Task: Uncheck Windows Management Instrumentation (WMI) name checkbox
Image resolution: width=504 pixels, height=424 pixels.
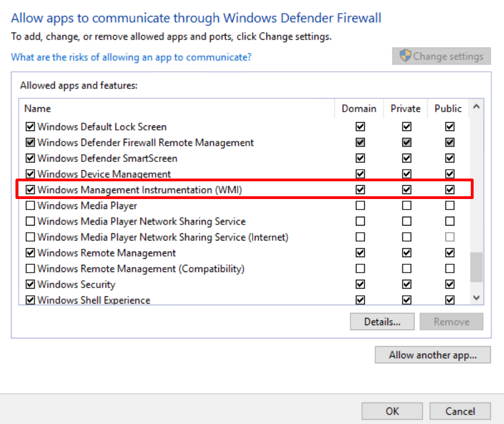Action: [30, 190]
